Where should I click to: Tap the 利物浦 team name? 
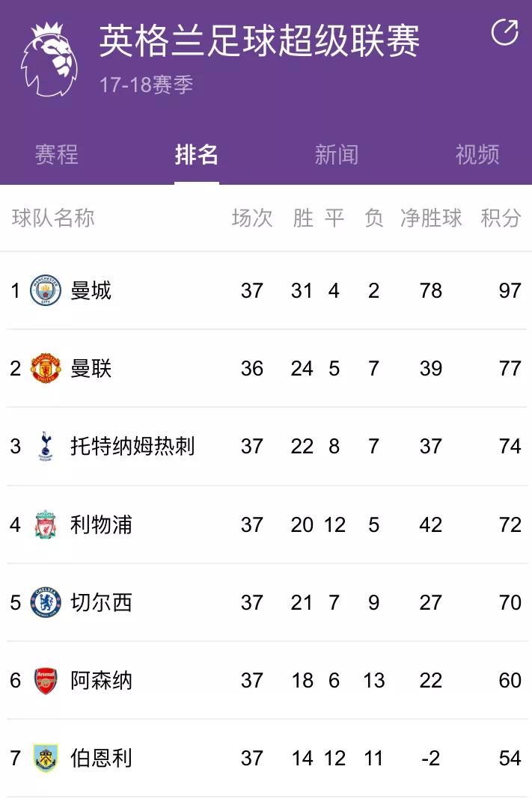[101, 524]
